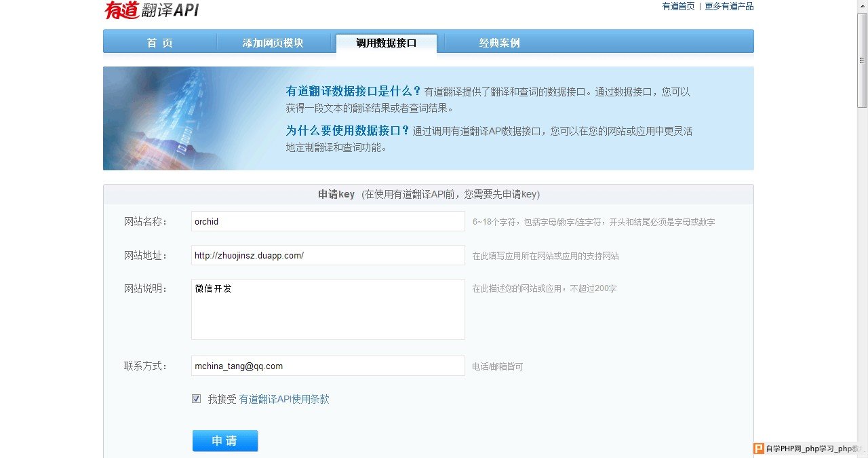868x458 pixels.
Task: Click the 为什么要使用数据接口？ heading
Action: click(x=347, y=130)
